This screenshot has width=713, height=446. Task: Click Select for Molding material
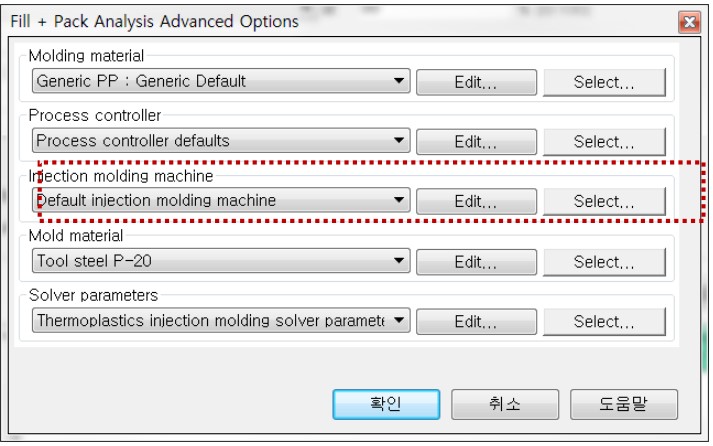[604, 82]
